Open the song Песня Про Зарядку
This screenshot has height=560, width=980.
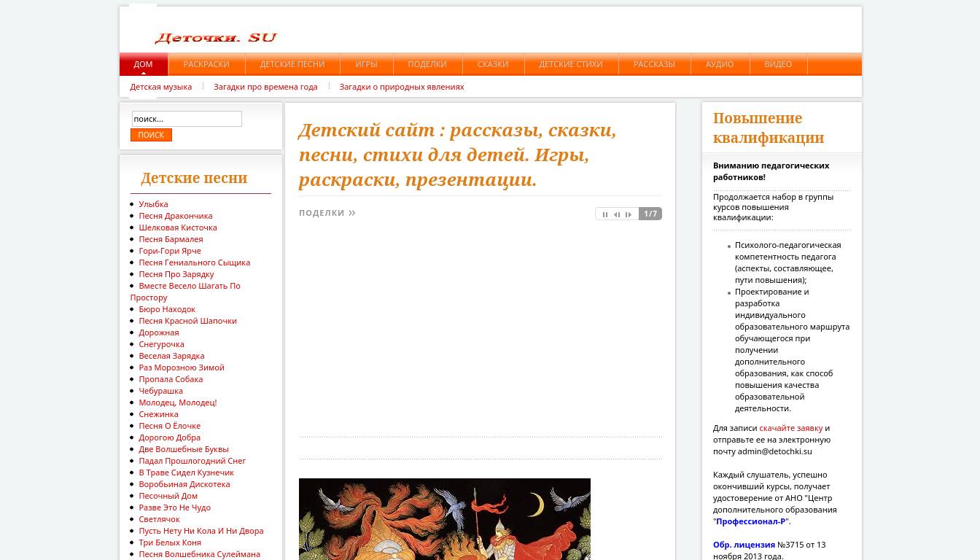coord(176,274)
